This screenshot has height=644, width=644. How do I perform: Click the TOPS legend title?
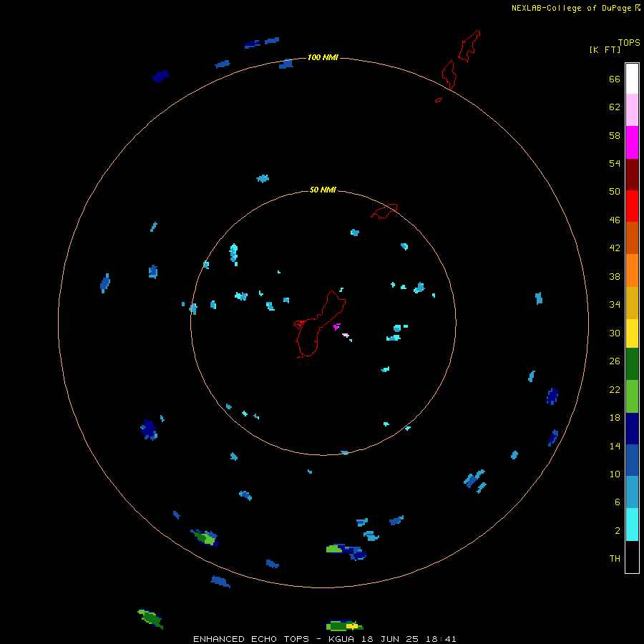(x=629, y=43)
